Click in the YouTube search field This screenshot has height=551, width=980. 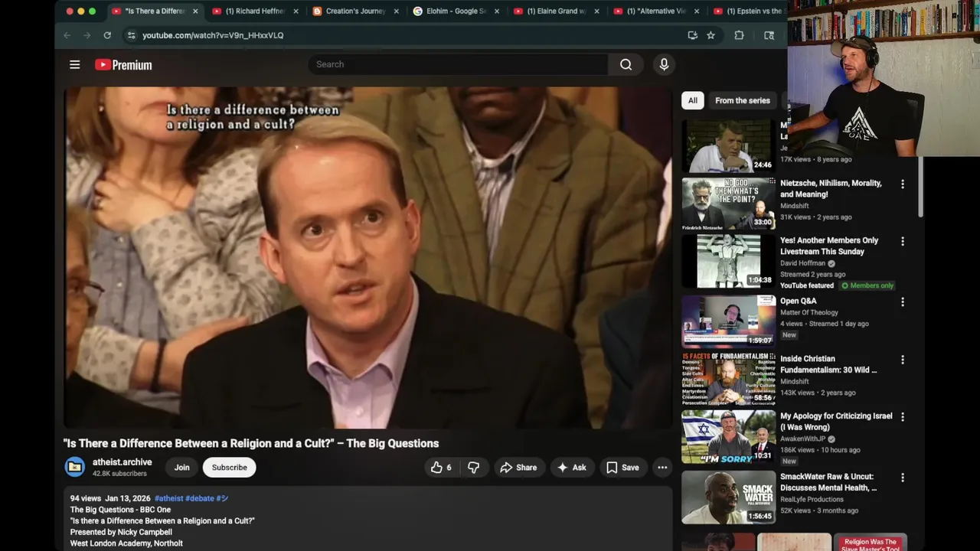tap(459, 64)
